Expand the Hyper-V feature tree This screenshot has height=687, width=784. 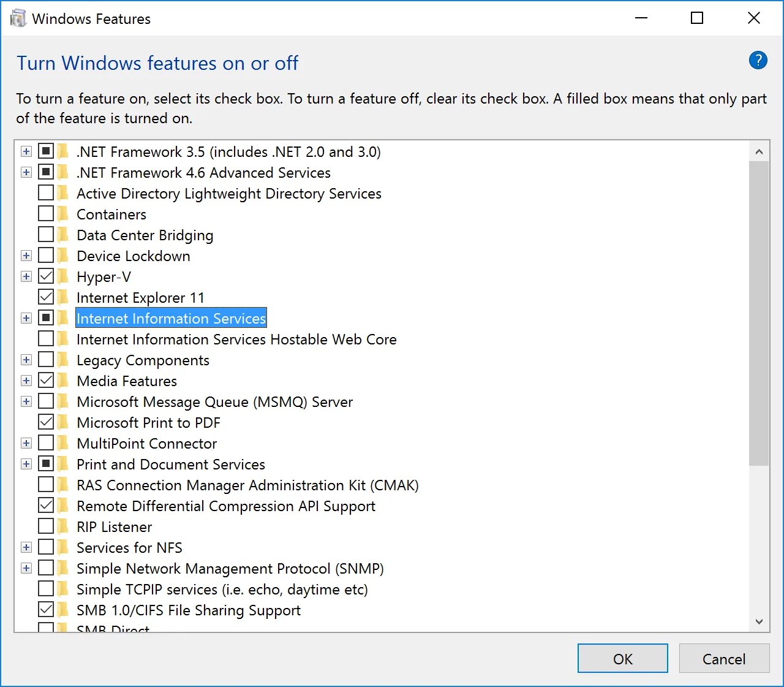pyautogui.click(x=26, y=276)
